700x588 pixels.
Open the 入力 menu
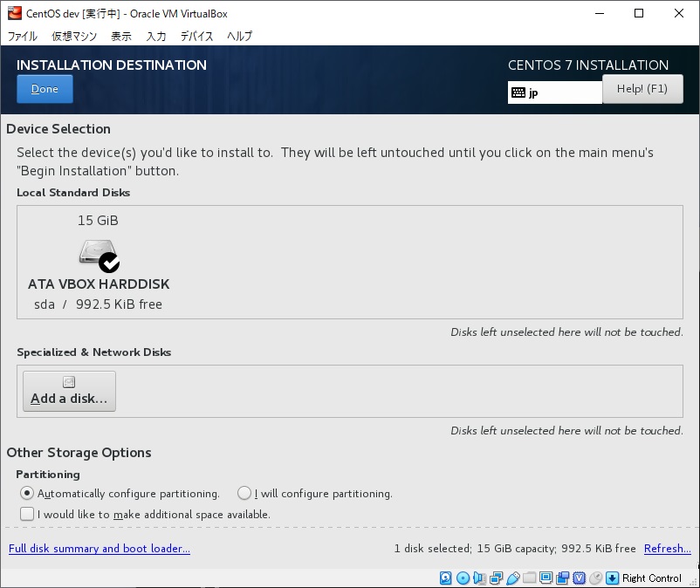point(156,36)
